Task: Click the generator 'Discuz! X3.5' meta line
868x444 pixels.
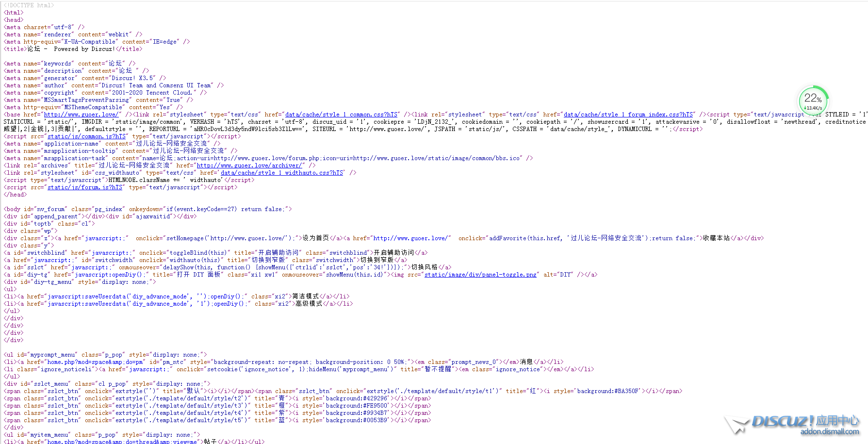Action: click(85, 78)
